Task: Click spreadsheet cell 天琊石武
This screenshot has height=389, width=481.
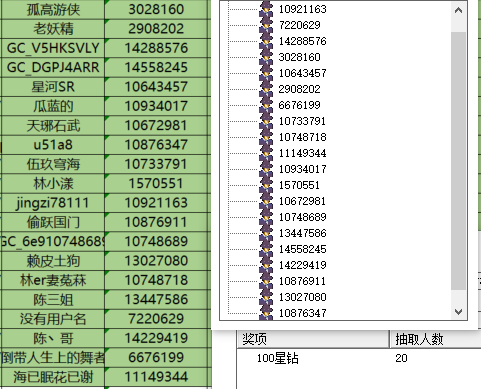Action: [53, 125]
